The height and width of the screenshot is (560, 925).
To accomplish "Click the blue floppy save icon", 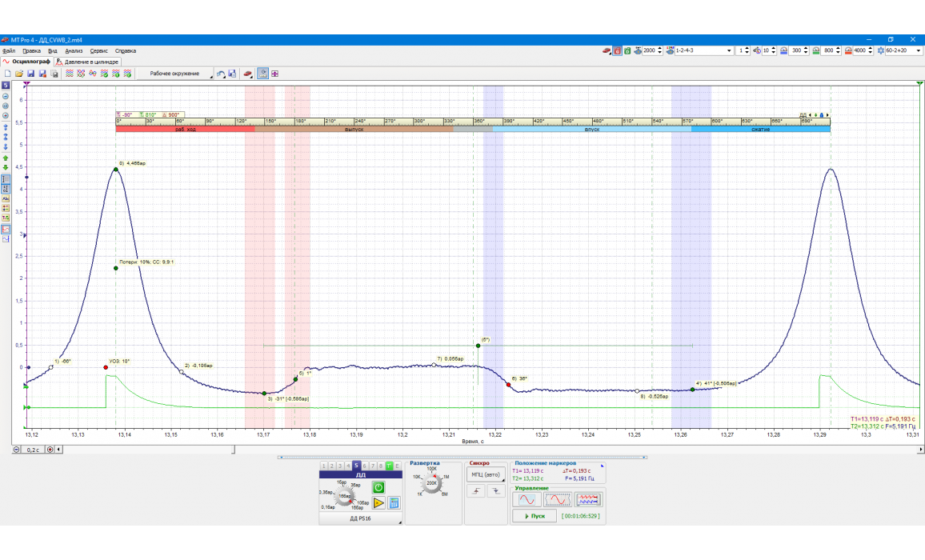I will 31,74.
